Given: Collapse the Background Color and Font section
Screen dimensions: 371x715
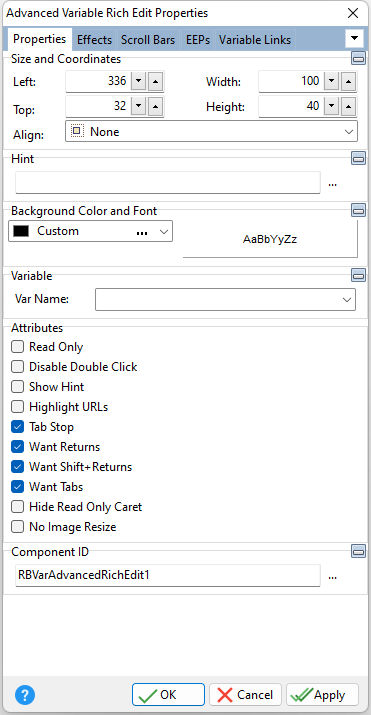Looking at the screenshot, I should pyautogui.click(x=358, y=210).
